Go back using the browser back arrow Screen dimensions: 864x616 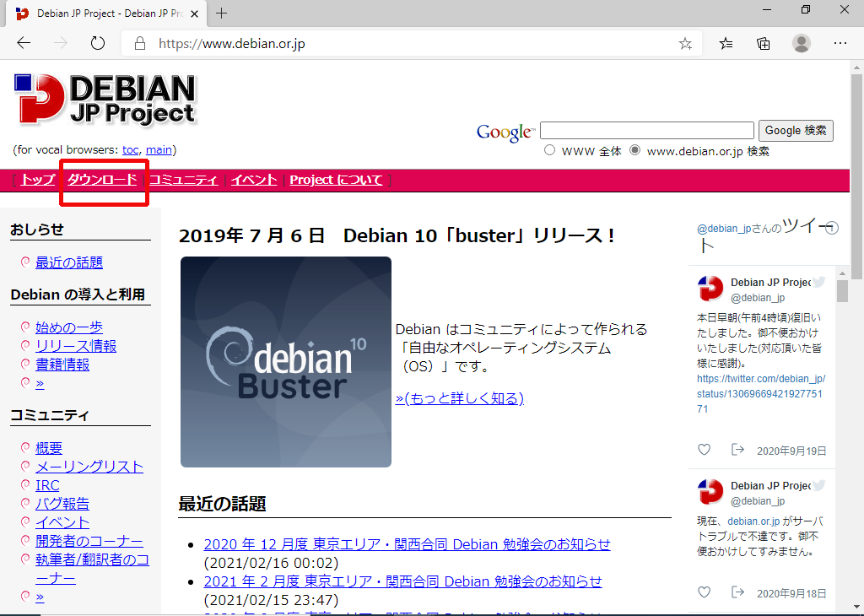24,43
